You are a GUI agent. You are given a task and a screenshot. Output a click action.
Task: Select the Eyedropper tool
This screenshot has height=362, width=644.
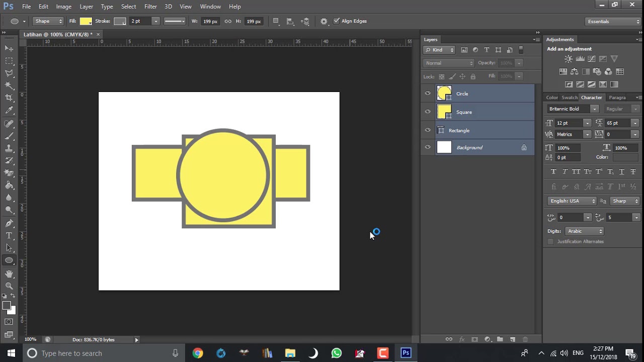click(9, 110)
